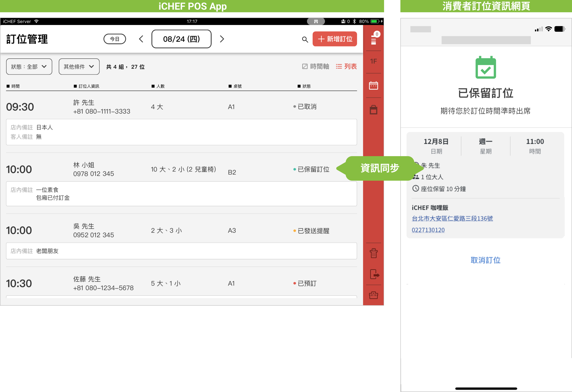Open the toolbox icon in sidebar
Image resolution: width=572 pixels, height=392 pixels.
point(373,295)
